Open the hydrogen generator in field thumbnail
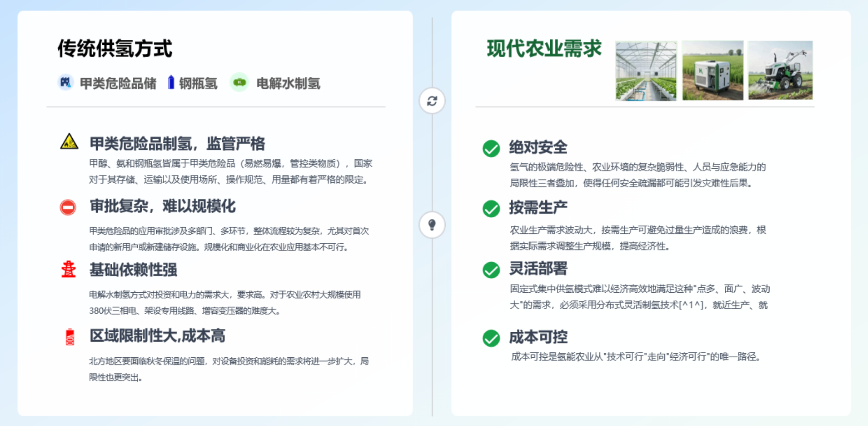This screenshot has width=868, height=426. (x=712, y=70)
